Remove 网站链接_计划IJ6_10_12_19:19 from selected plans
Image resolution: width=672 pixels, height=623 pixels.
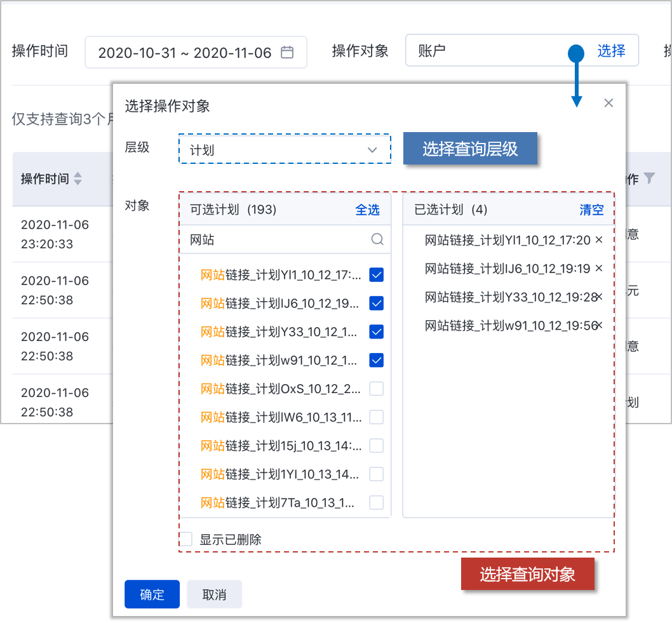(598, 269)
